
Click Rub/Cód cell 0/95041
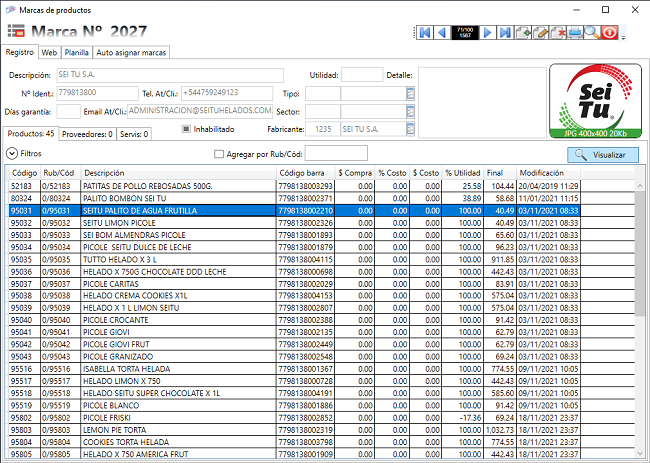click(x=61, y=332)
